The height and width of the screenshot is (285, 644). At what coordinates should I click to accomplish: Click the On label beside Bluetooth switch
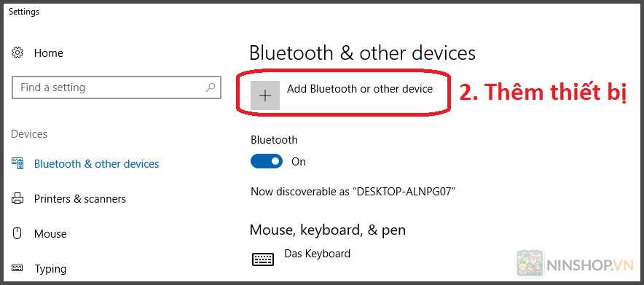point(299,162)
